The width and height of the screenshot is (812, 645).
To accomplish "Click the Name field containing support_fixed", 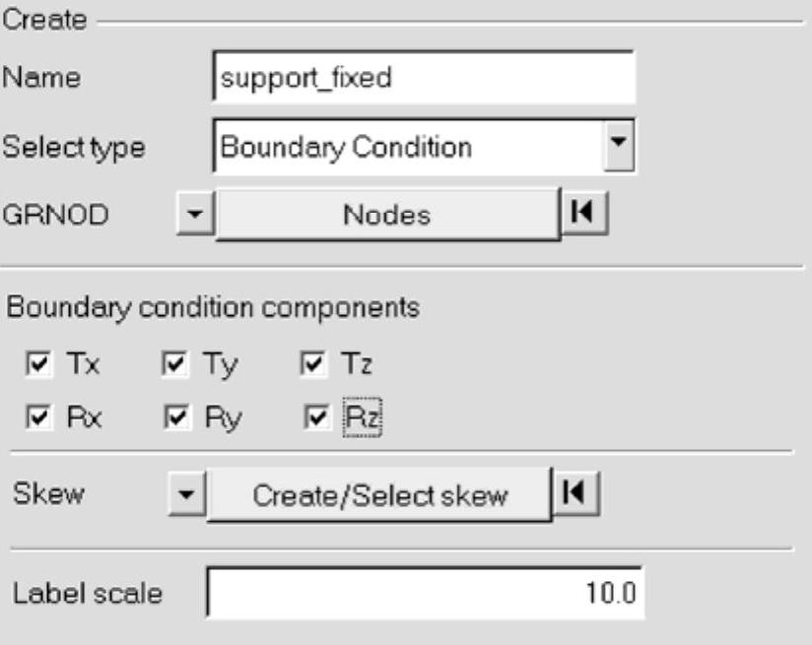I will [424, 78].
